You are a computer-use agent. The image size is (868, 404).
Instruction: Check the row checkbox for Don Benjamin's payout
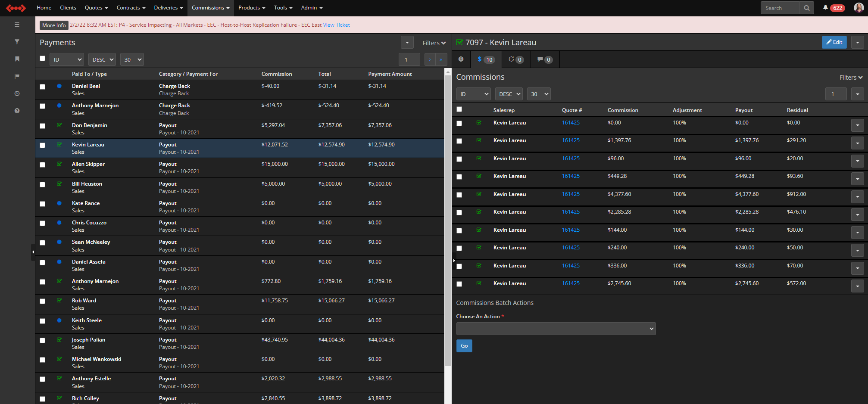click(42, 126)
